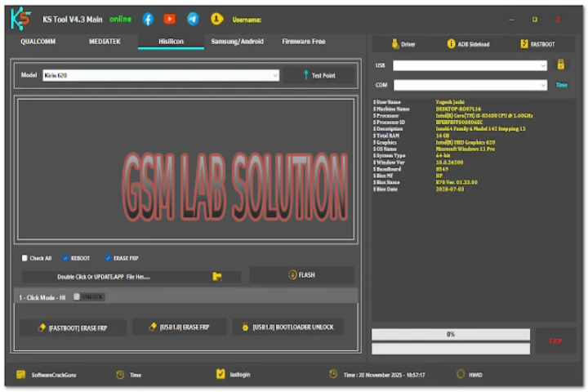Open the Facebook icon in the title bar
Viewport: 588px width, 392px height.
pos(148,19)
